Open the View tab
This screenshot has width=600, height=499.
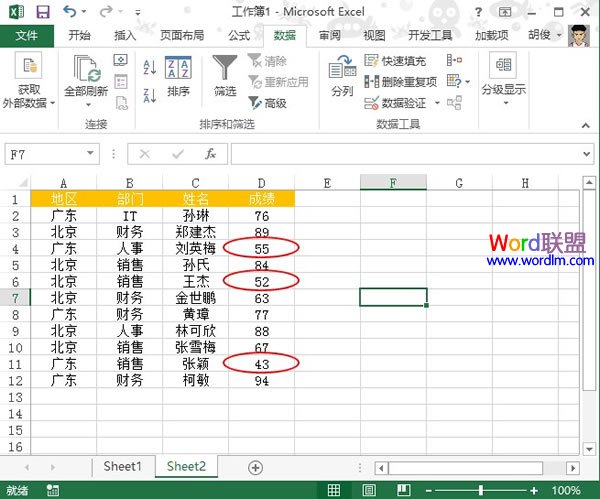point(374,36)
